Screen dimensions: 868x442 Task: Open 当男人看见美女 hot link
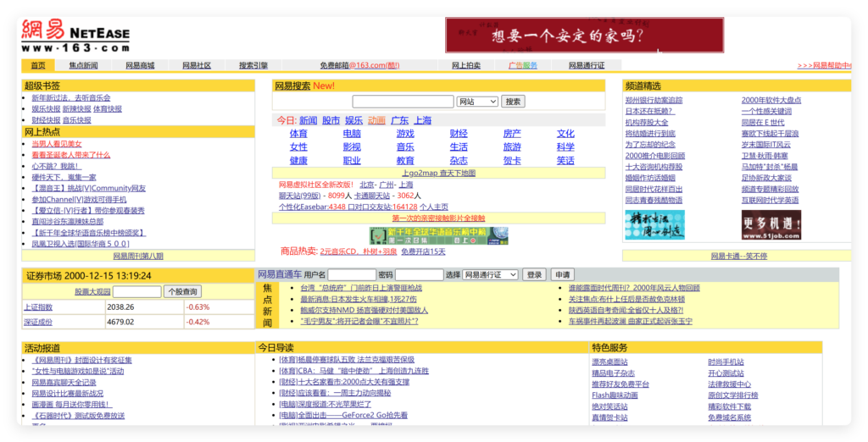click(57, 144)
